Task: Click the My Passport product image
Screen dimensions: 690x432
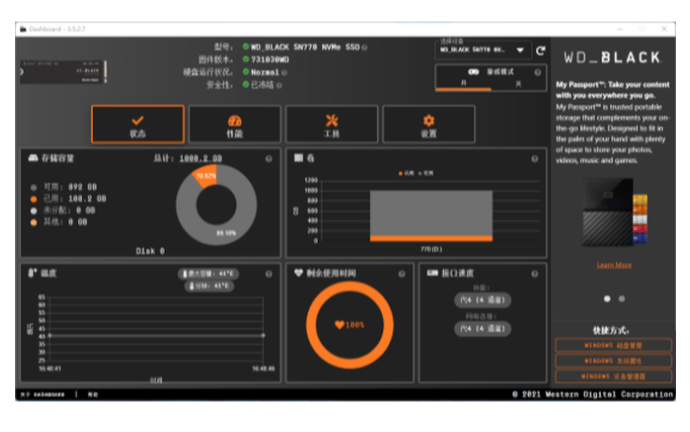Action: [615, 213]
